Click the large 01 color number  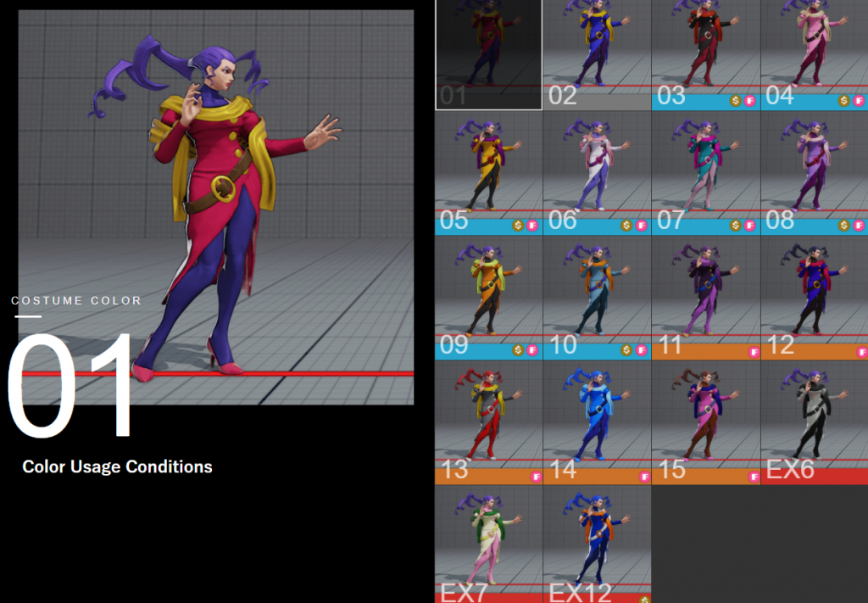click(x=70, y=385)
